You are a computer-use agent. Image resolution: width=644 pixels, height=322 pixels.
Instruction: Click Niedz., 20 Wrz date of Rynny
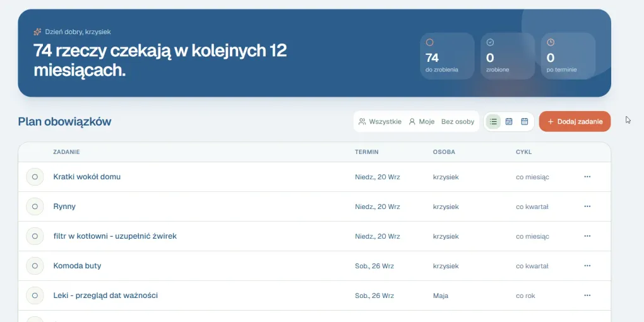pos(378,206)
